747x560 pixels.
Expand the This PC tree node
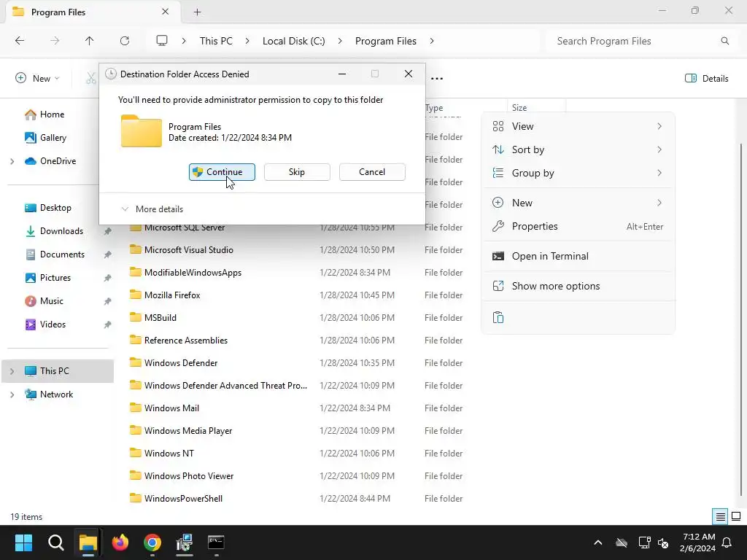[12, 371]
